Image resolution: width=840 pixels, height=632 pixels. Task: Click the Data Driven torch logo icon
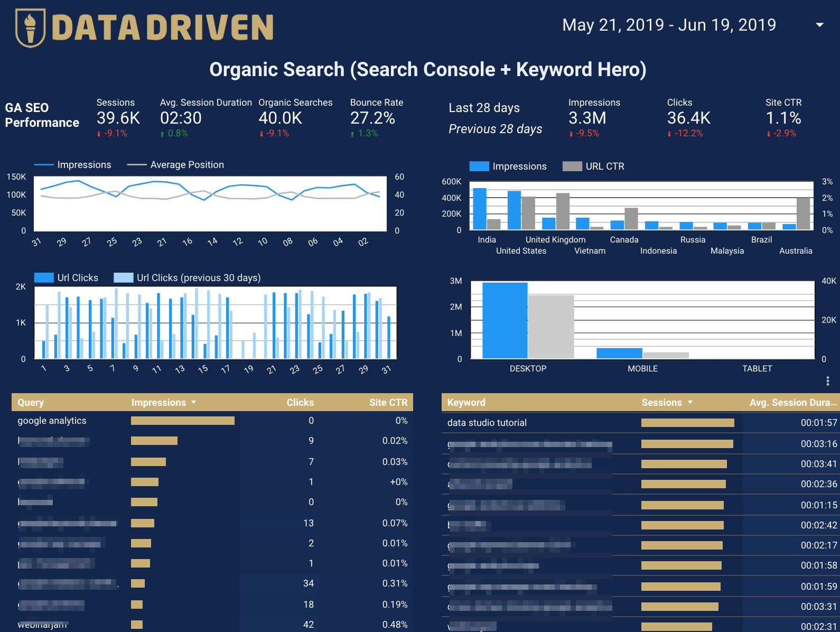(x=30, y=28)
